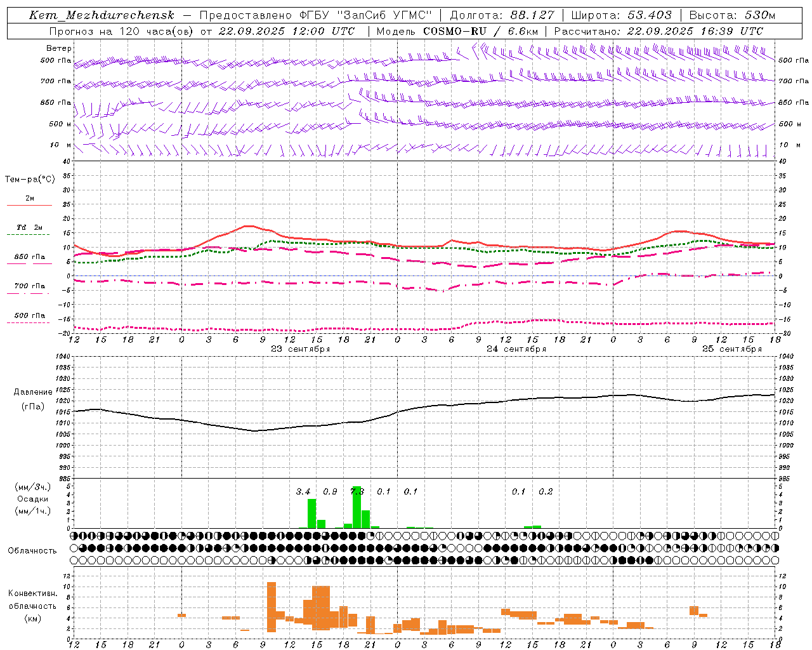Screen dimensions: 812x650
Task: Click the 3.4 precipitation total
Action: click(303, 492)
